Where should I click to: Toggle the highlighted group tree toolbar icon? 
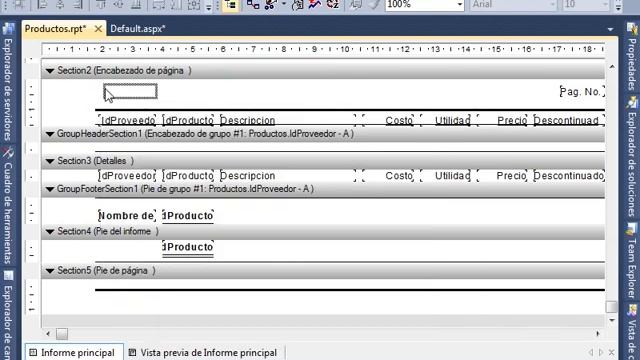pyautogui.click(x=231, y=5)
